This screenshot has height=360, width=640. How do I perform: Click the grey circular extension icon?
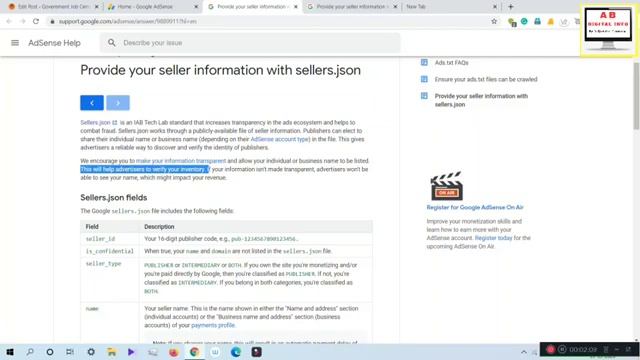(x=564, y=22)
